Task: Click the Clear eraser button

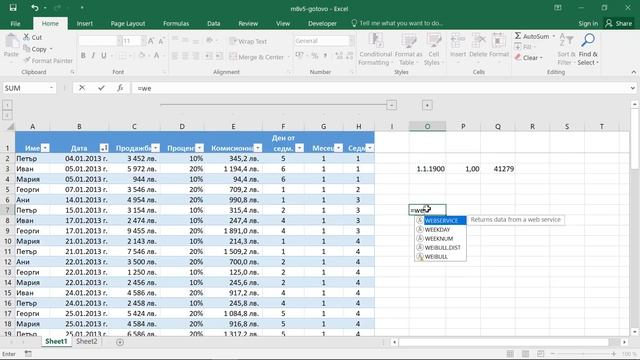Action: 528,58
